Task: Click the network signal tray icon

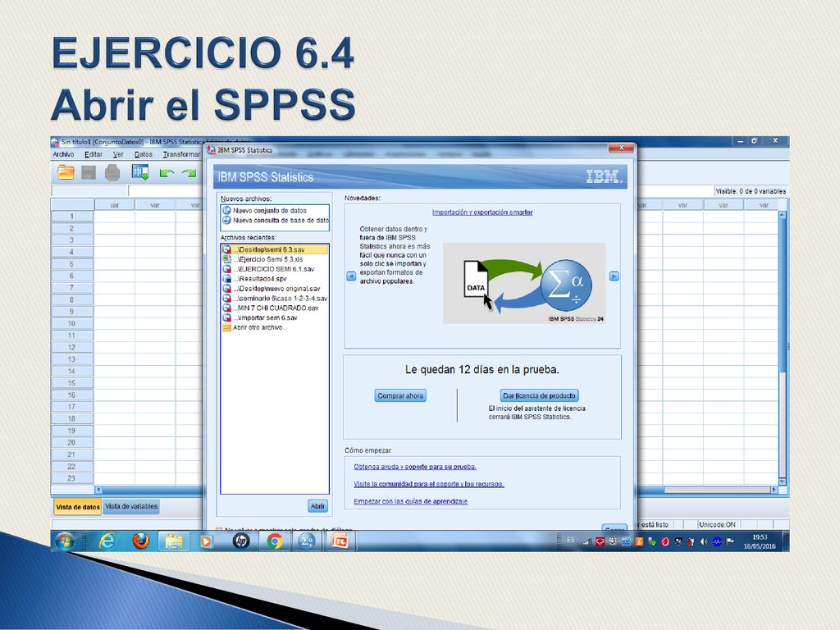Action: [x=587, y=542]
